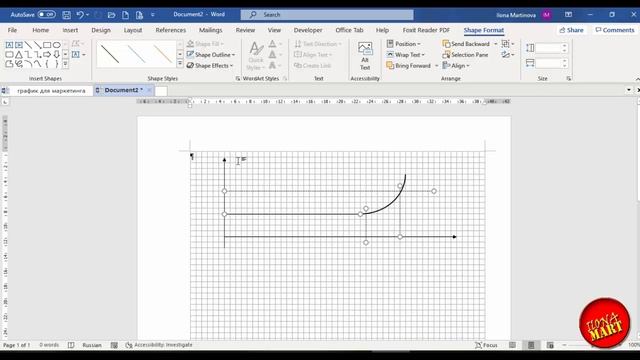Close the Document2 document tab
The image size is (640, 360).
[x=149, y=90]
